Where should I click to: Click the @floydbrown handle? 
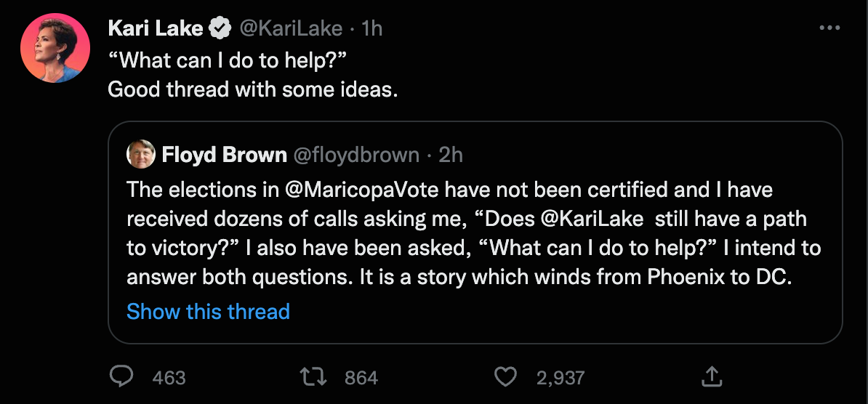click(355, 155)
